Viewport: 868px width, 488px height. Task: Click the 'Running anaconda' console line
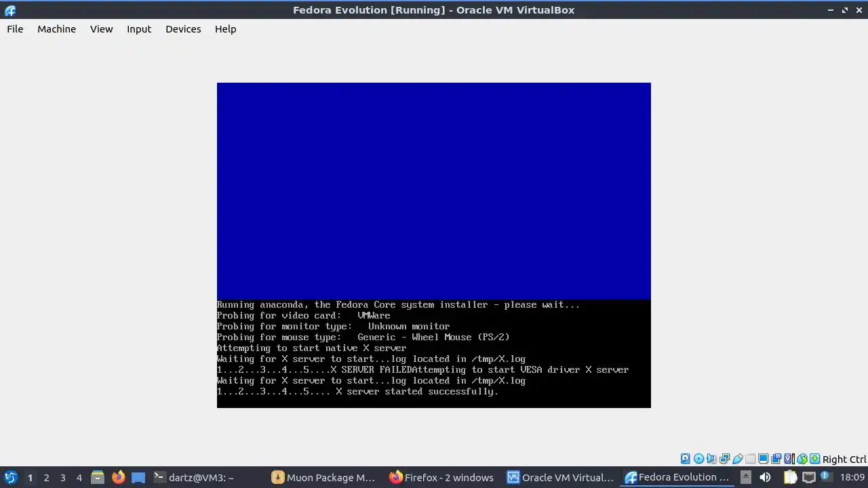pyautogui.click(x=398, y=305)
